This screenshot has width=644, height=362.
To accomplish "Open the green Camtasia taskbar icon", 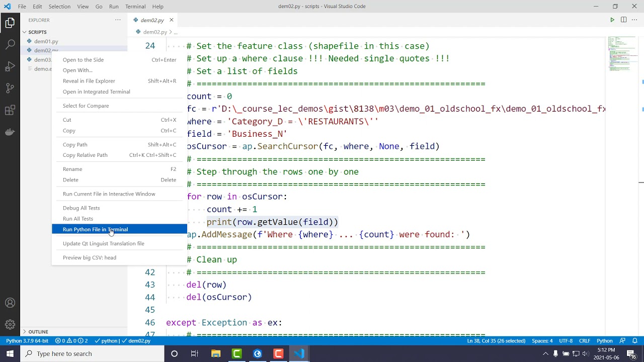I will tap(236, 354).
